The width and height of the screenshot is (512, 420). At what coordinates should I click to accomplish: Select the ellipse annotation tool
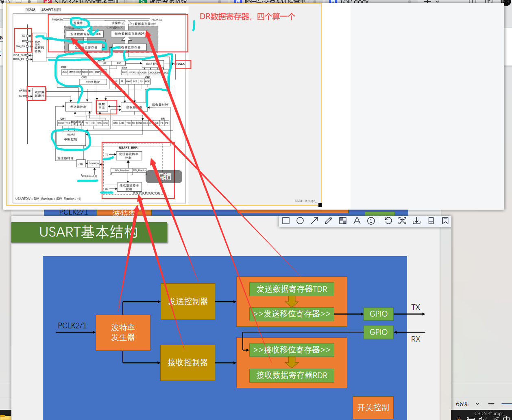pyautogui.click(x=300, y=220)
